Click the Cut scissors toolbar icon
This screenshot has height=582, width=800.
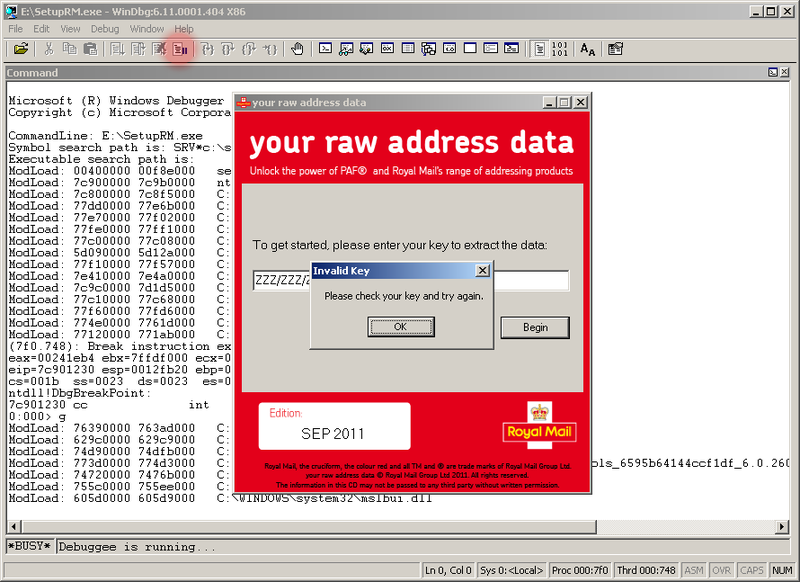pyautogui.click(x=49, y=49)
